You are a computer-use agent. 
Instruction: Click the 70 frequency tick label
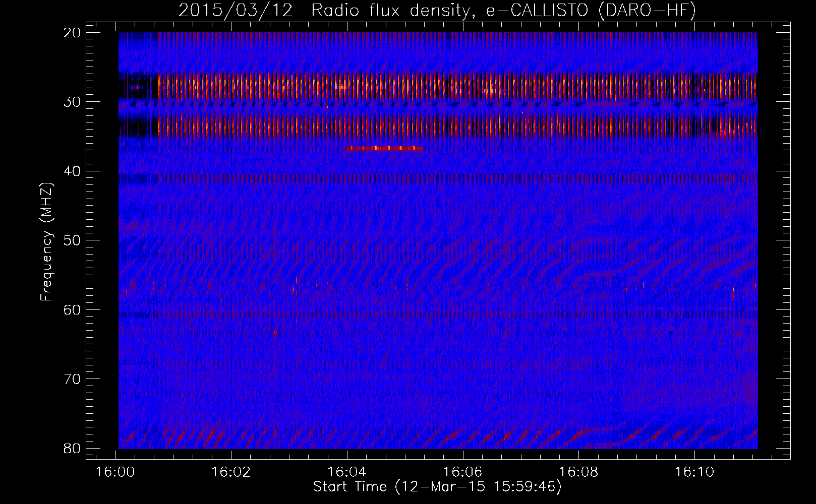(x=72, y=379)
